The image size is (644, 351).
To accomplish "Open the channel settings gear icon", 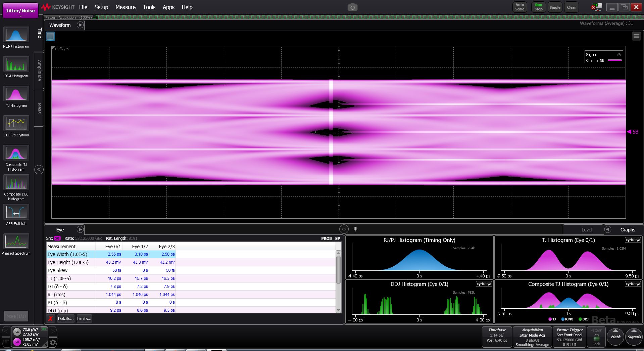I will (53, 342).
